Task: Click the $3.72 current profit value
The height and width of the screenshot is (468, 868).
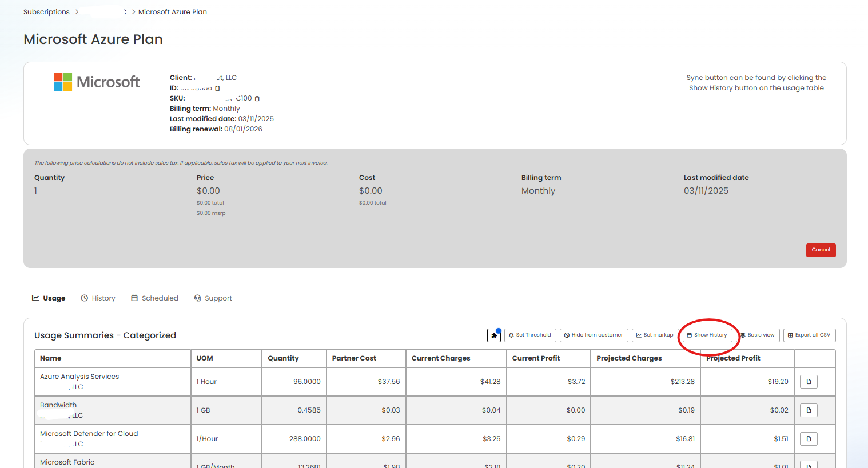Action: click(x=576, y=382)
